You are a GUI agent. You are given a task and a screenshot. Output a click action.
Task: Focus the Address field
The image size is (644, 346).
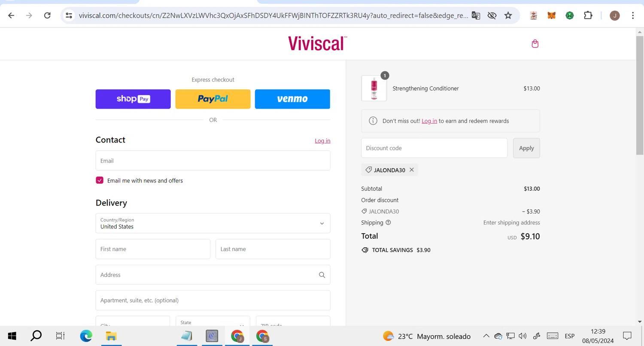pyautogui.click(x=213, y=275)
